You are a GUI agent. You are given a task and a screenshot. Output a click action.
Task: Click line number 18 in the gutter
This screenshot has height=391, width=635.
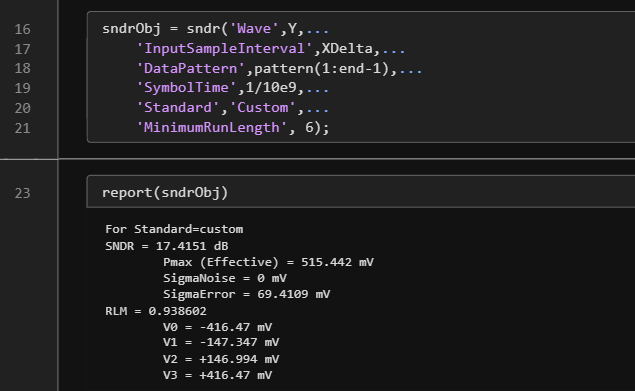[x=22, y=68]
